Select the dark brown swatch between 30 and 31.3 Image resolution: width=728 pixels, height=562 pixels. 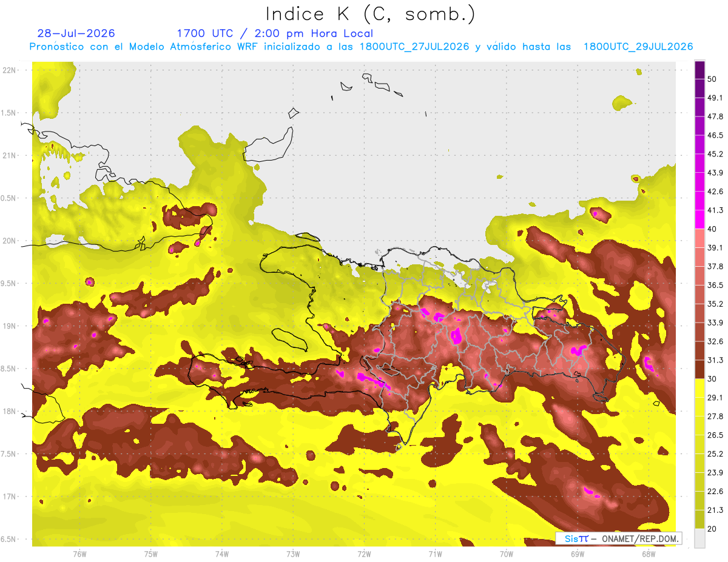pyautogui.click(x=699, y=369)
